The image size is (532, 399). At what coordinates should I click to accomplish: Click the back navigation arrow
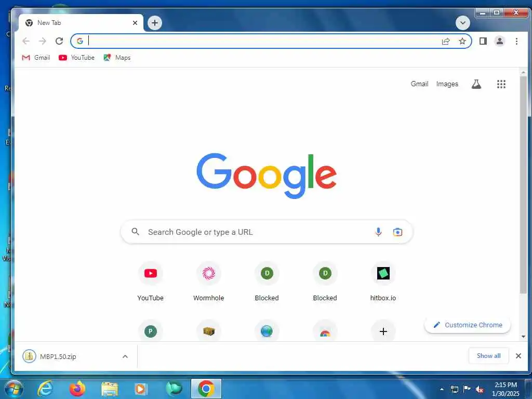(26, 41)
